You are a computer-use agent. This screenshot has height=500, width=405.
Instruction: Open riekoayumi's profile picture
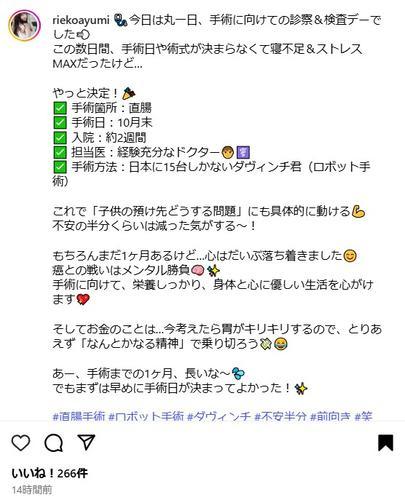click(24, 25)
